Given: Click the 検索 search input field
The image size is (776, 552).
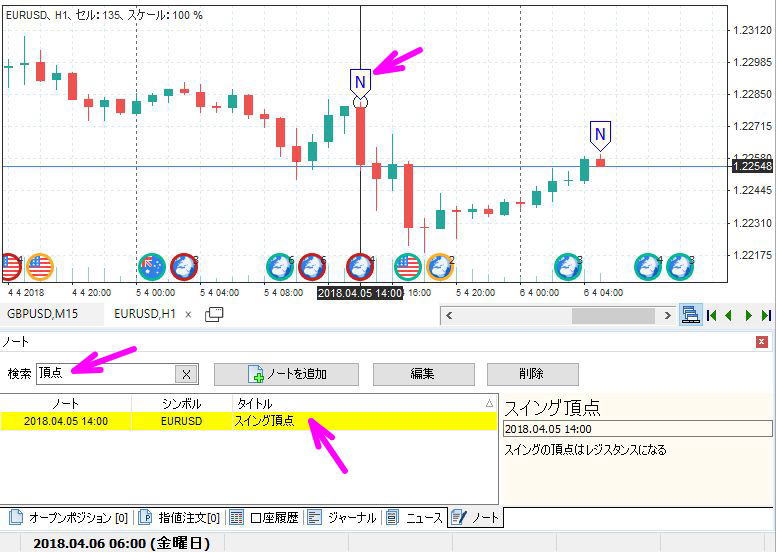Looking at the screenshot, I should (x=105, y=374).
